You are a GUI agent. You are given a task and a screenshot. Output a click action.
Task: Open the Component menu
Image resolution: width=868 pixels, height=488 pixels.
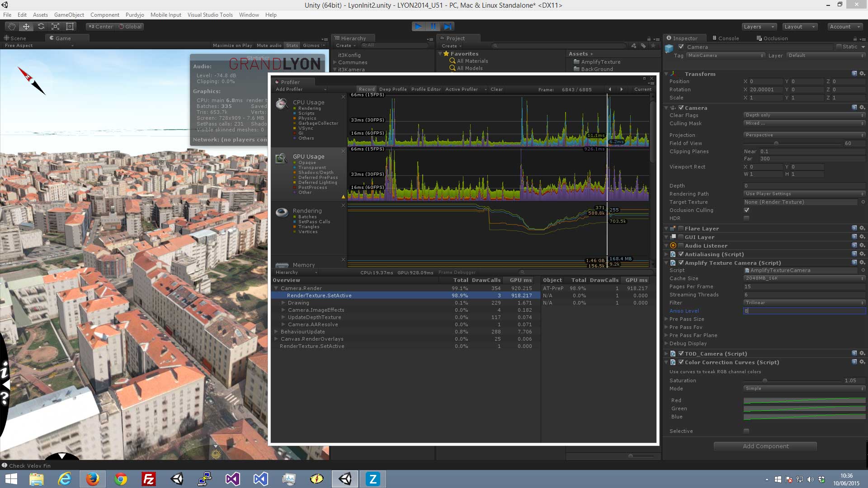tap(105, 15)
